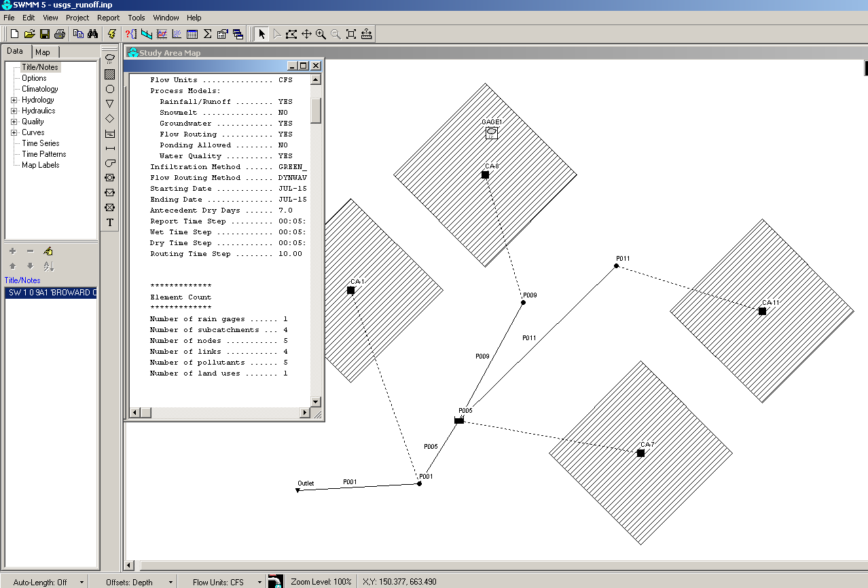Open the View menu
The height and width of the screenshot is (588, 868).
[50, 18]
